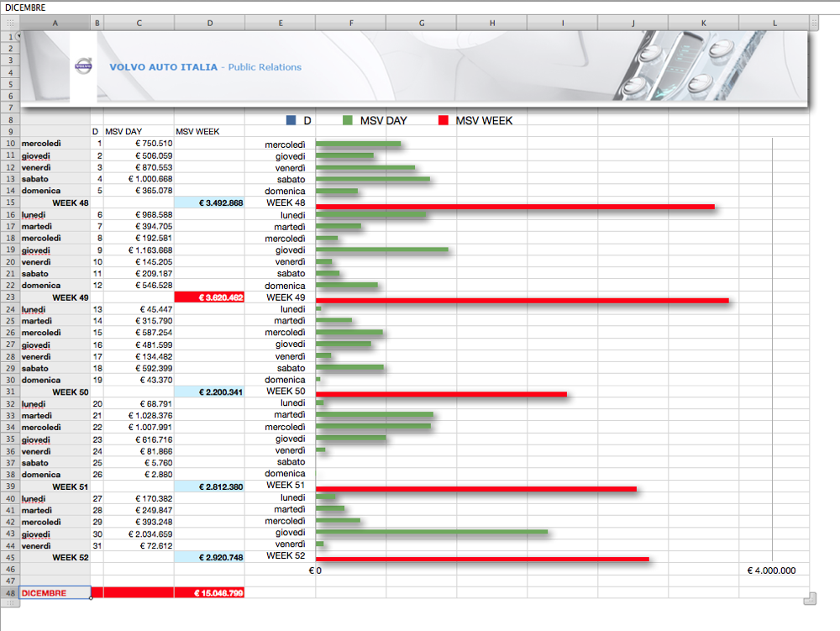Screen dimensions: 840x631
Task: Click the add-column handle right of column L
Action: 815,24
